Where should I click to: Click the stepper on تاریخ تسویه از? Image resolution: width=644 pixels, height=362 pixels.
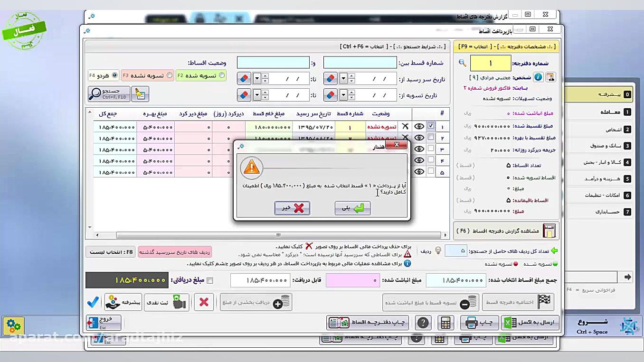(x=352, y=95)
